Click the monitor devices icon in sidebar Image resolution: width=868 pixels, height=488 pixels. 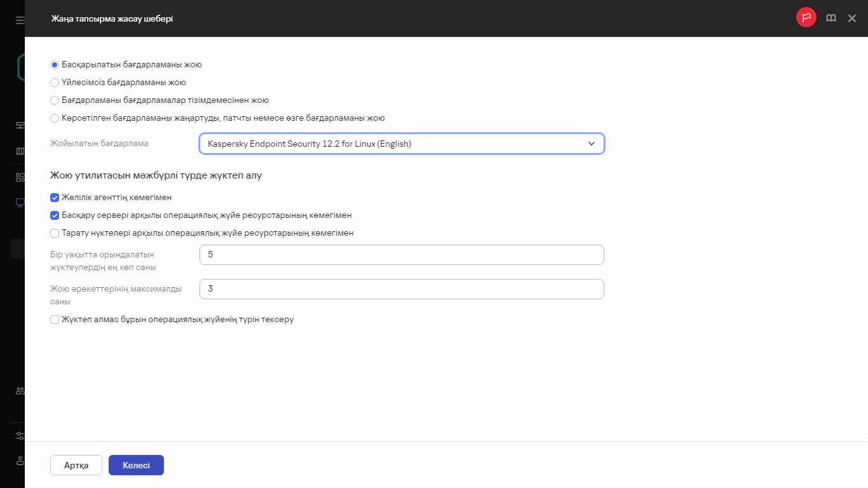coord(20,203)
